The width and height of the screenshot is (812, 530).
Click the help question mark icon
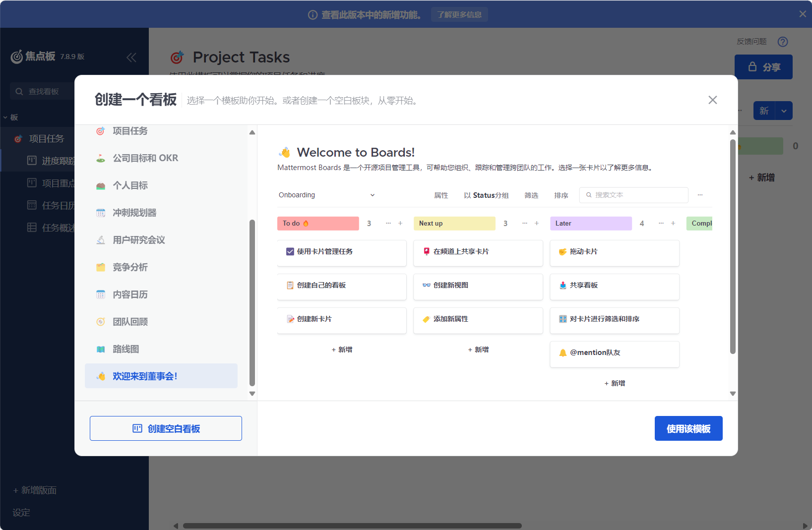[x=782, y=42]
